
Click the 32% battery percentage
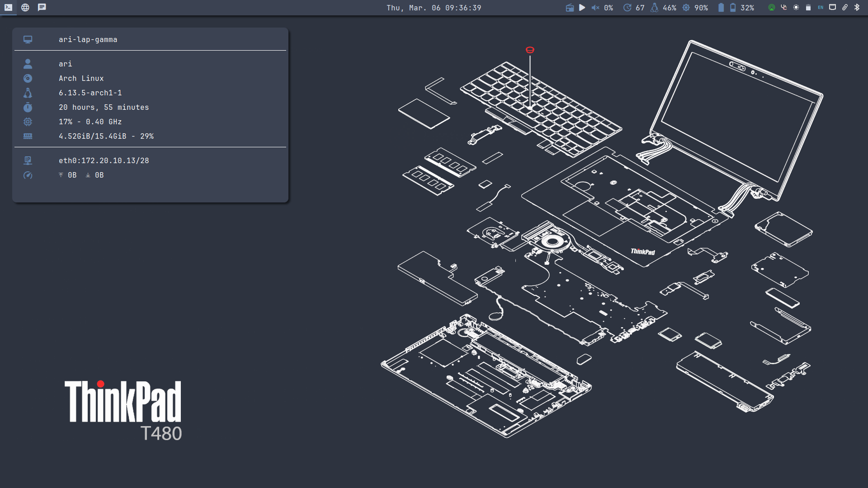pos(747,8)
